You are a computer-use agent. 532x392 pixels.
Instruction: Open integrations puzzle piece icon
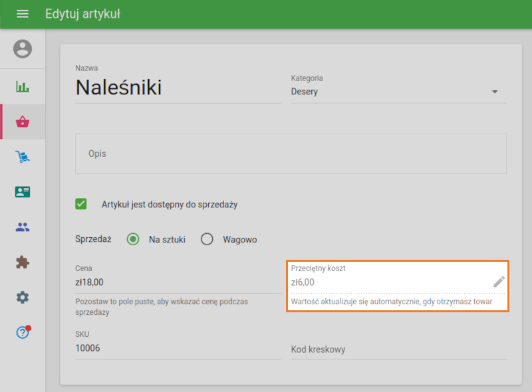tap(23, 262)
